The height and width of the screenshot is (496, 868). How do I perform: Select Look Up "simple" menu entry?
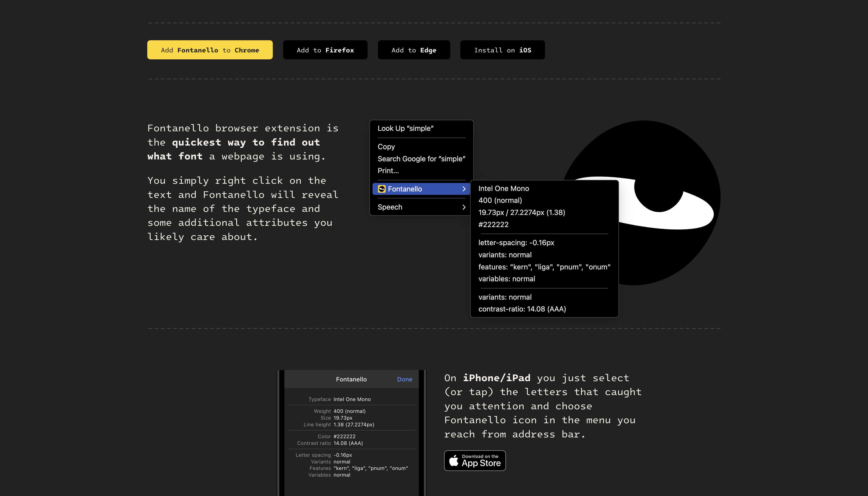405,129
